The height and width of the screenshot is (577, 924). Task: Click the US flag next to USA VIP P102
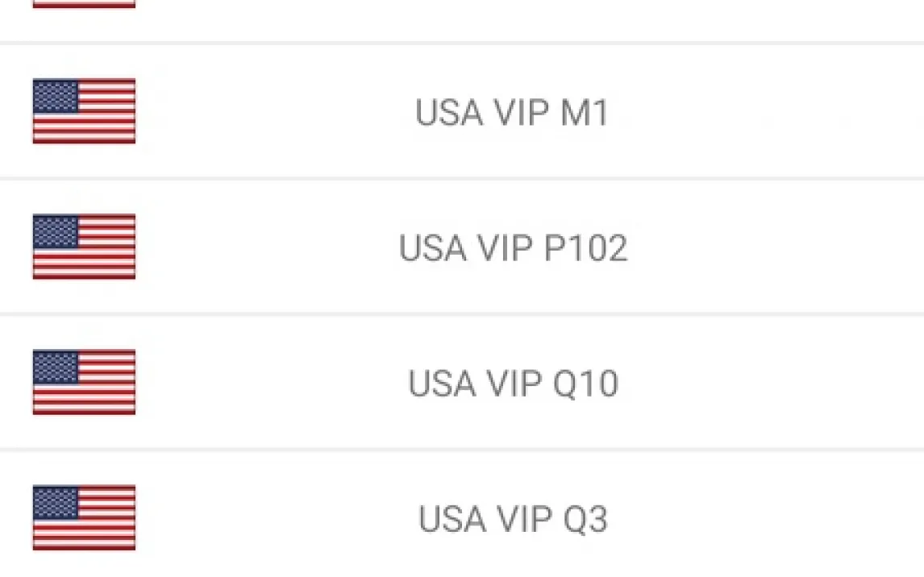[x=85, y=246]
